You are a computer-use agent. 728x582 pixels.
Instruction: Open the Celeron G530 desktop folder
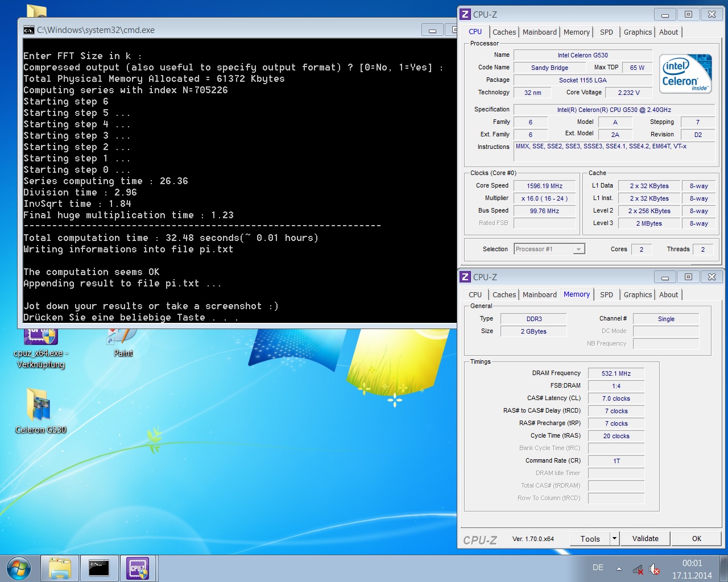[x=40, y=410]
